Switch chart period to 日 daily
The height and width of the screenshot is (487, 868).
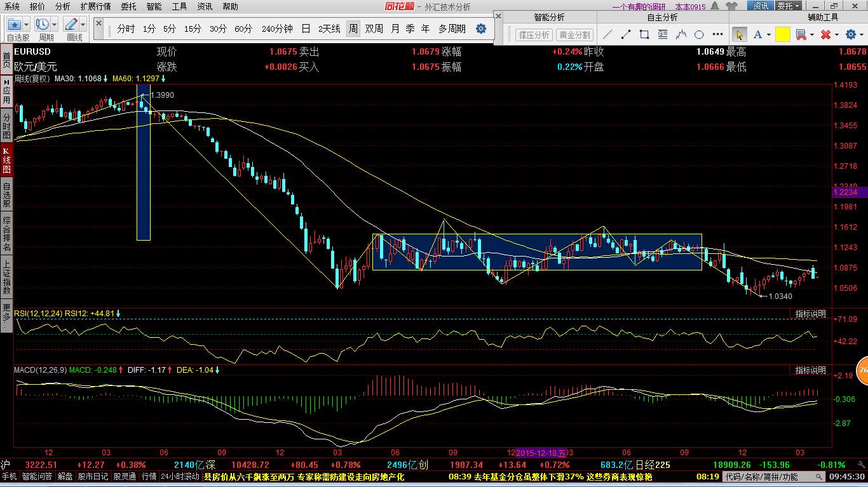(306, 29)
